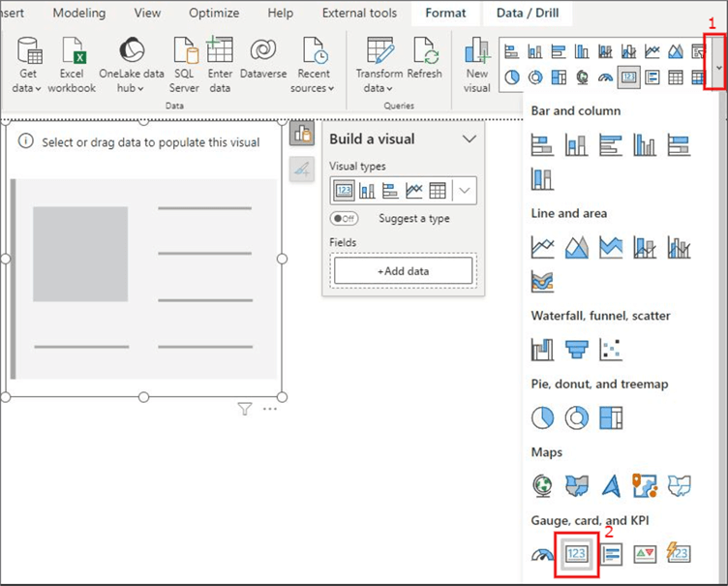Screen dimensions: 728x586
Task: Click the Excel workbook icon
Action: point(73,66)
